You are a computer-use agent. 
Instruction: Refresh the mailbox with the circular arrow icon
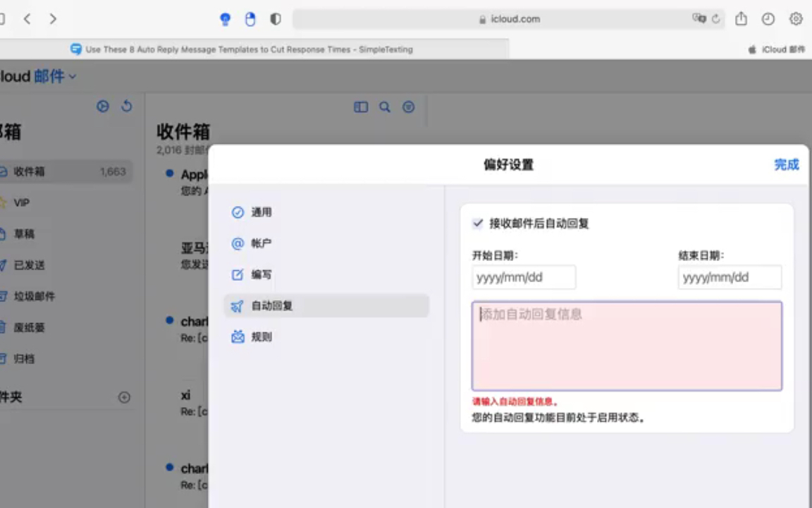[126, 106]
